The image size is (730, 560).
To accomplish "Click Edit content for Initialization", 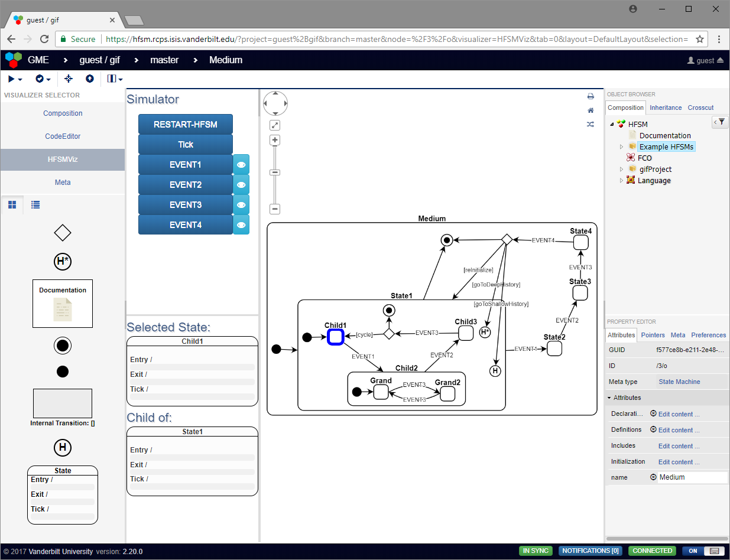I will coord(679,462).
